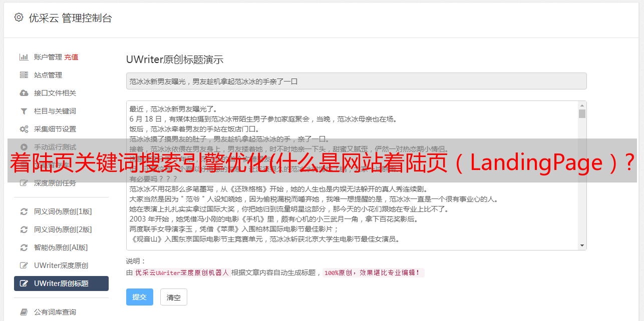
Task: Click the cloud upload icon for 接口文件相关
Action: (x=24, y=93)
